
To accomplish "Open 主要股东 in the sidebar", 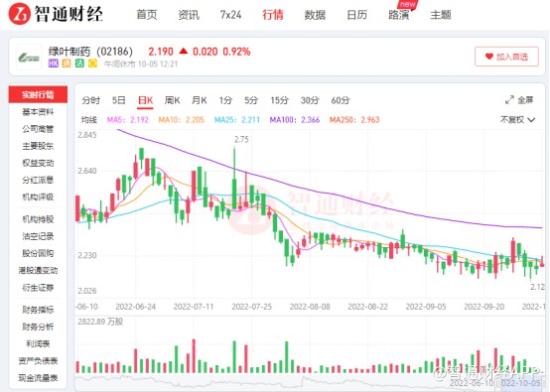I will pyautogui.click(x=38, y=146).
